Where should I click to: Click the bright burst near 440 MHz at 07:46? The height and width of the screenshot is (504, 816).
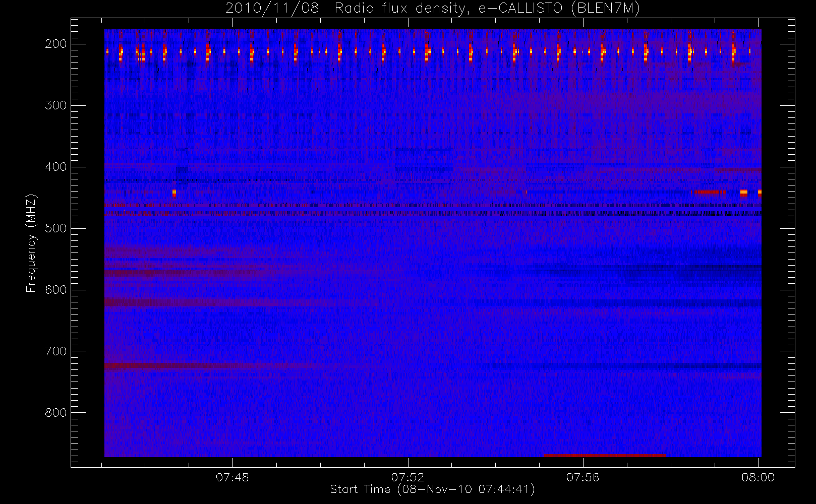tap(174, 193)
